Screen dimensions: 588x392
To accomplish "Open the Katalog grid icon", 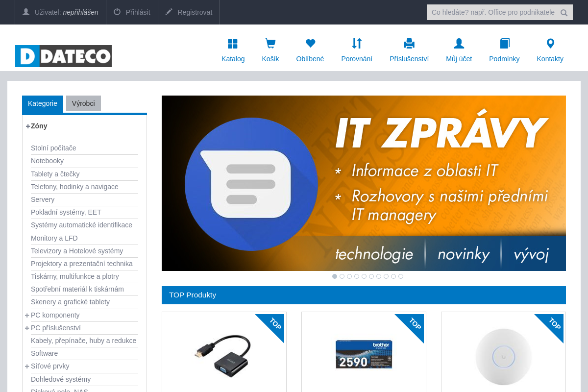I will (233, 44).
